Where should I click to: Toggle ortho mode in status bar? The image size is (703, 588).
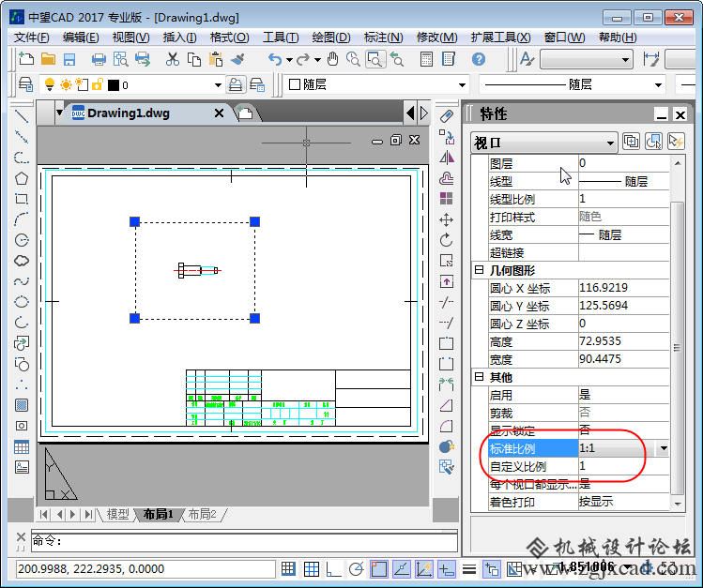click(x=333, y=568)
